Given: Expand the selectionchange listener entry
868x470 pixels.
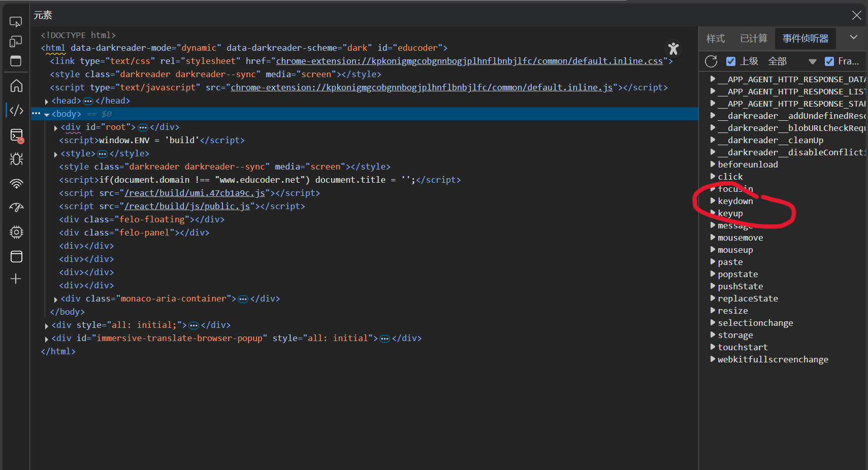Looking at the screenshot, I should 713,323.
